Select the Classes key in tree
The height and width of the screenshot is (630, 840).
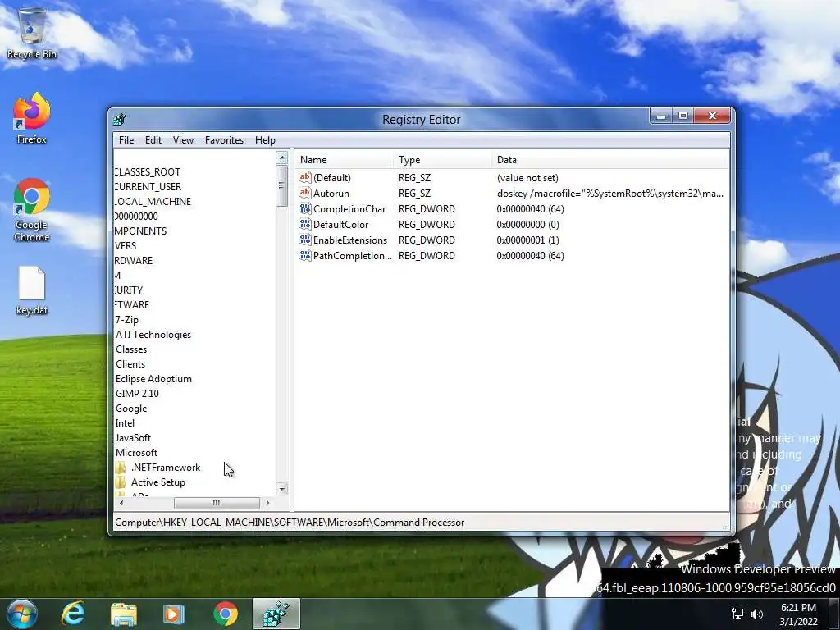coord(131,349)
